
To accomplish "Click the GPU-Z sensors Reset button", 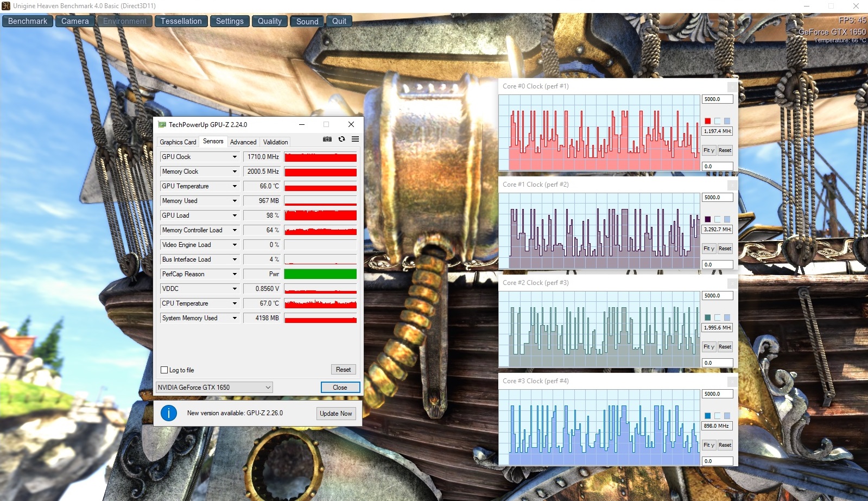I will (x=344, y=370).
